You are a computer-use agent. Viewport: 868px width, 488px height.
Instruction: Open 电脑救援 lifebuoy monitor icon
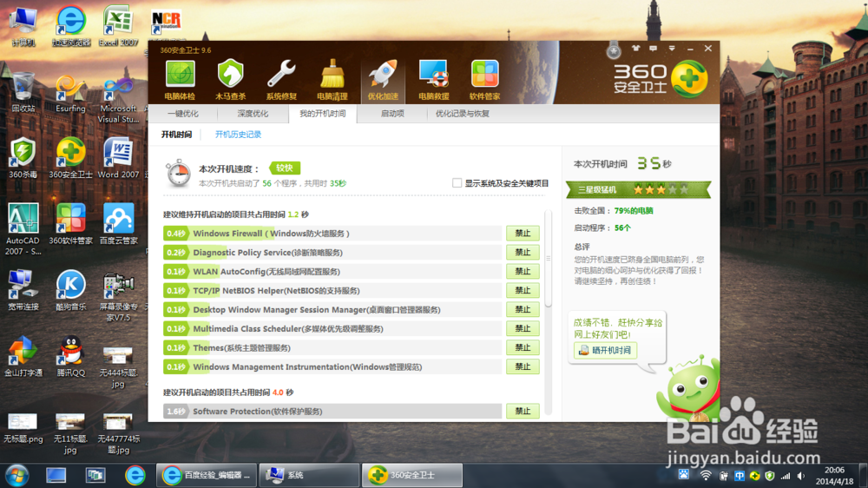[x=433, y=80]
